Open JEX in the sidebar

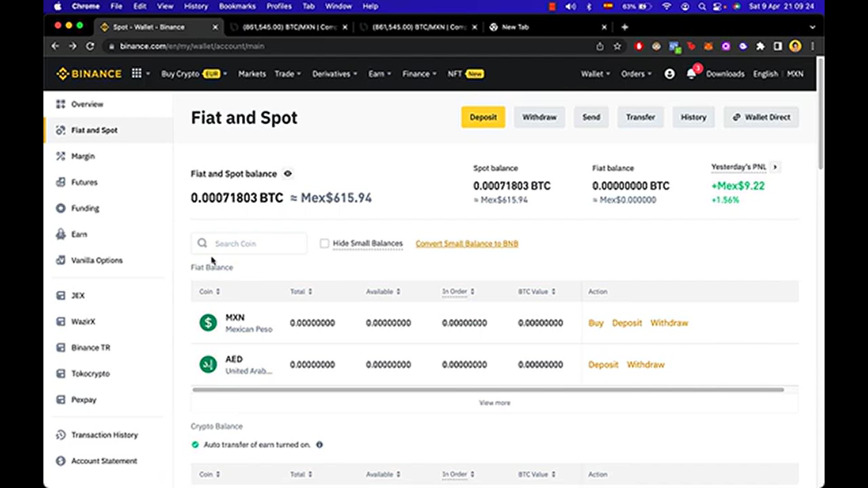coord(78,296)
